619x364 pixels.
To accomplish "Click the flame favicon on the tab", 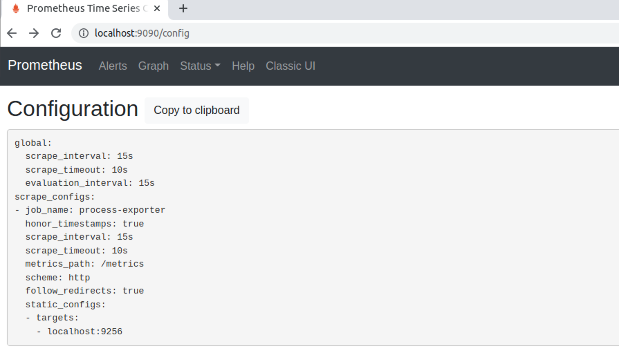I will pyautogui.click(x=16, y=8).
